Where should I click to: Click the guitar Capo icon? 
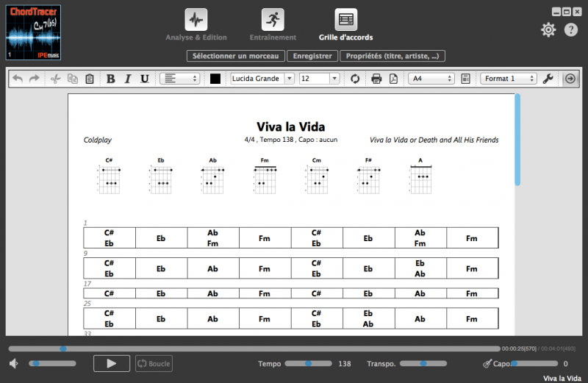[487, 363]
